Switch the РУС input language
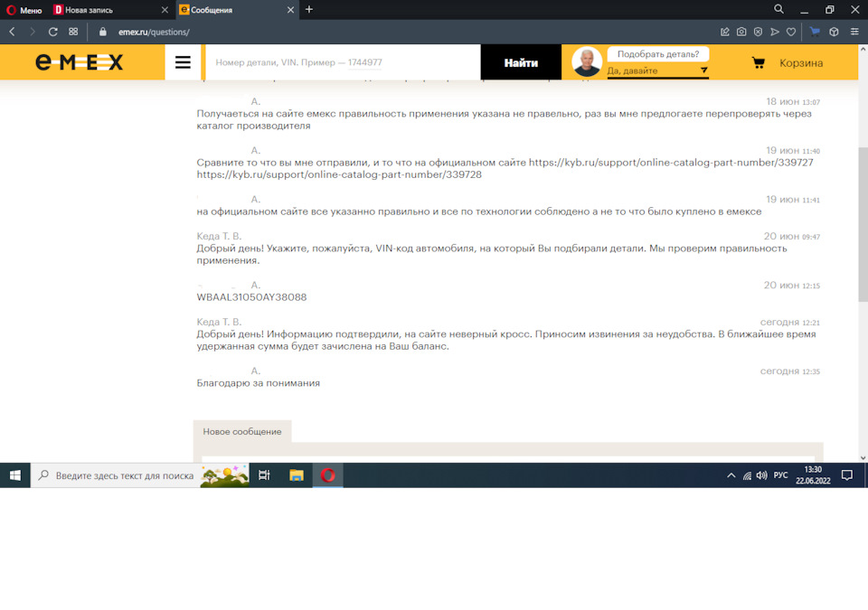 pyautogui.click(x=780, y=475)
